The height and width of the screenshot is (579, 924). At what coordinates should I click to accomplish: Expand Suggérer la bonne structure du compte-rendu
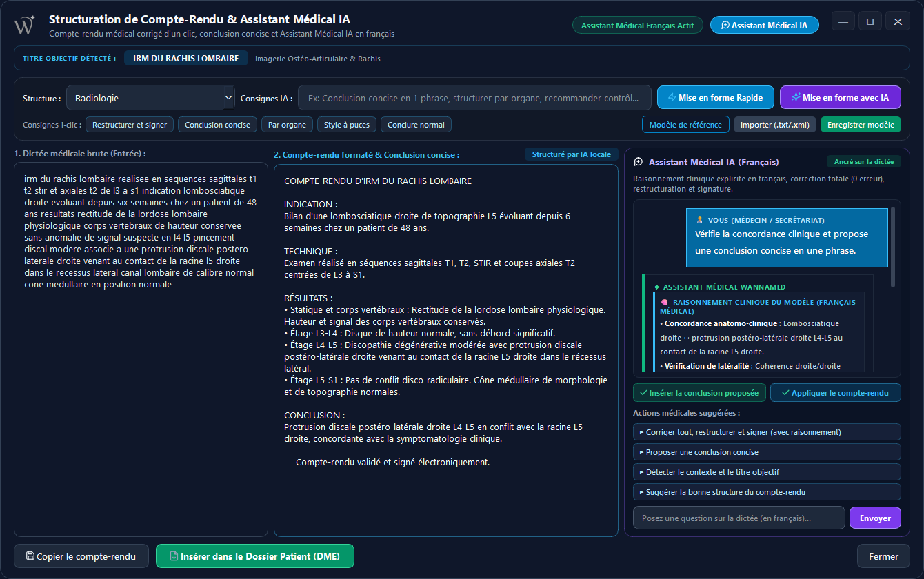[767, 492]
